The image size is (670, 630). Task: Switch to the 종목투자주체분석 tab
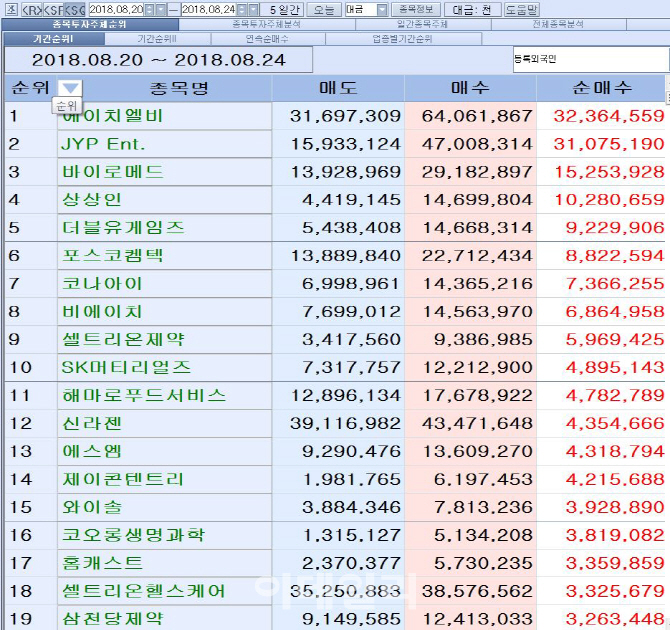click(x=267, y=24)
